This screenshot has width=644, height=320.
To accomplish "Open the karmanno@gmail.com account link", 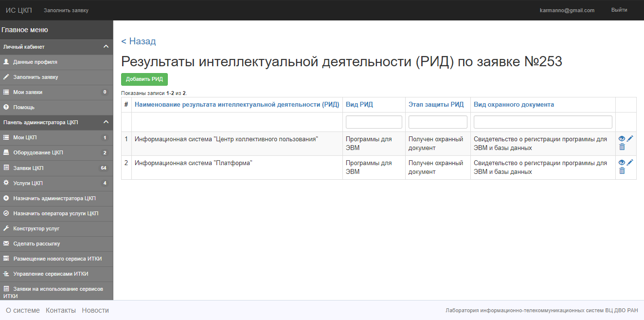I will pos(567,10).
